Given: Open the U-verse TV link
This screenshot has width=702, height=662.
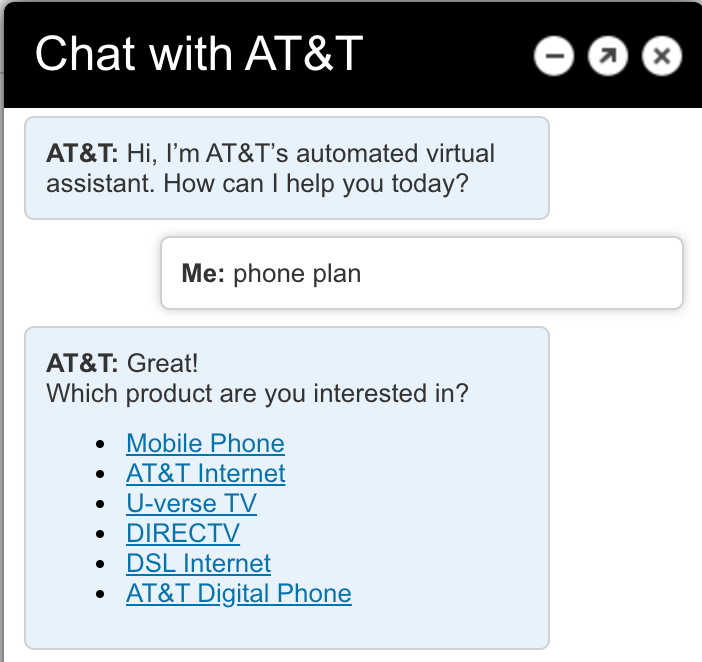Looking at the screenshot, I should click(191, 503).
